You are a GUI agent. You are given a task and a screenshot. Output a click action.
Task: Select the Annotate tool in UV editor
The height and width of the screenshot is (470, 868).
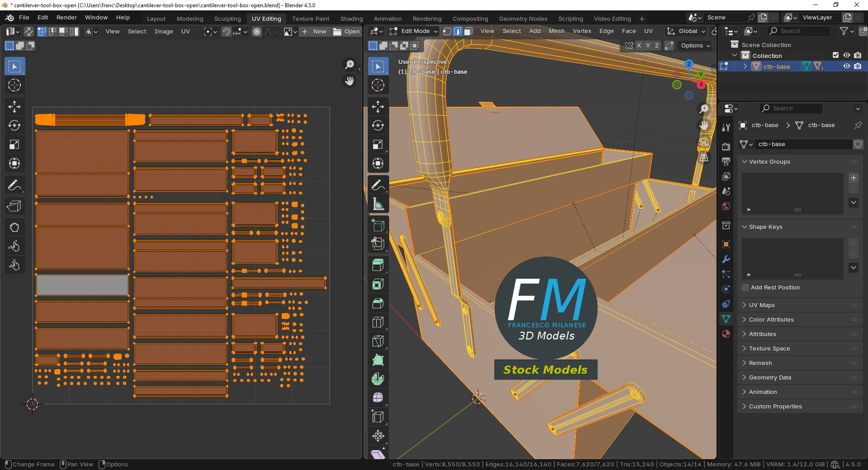[14, 185]
